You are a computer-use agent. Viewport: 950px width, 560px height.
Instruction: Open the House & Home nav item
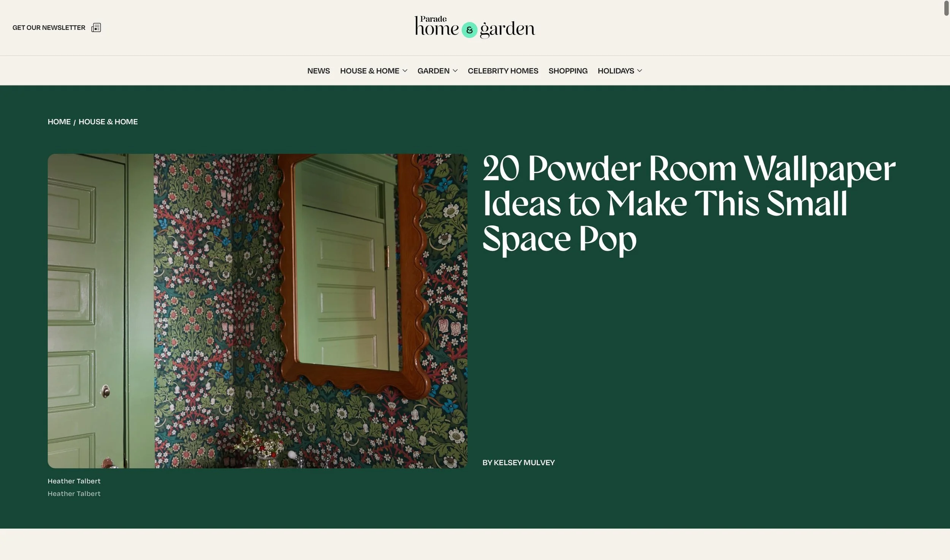tap(369, 71)
